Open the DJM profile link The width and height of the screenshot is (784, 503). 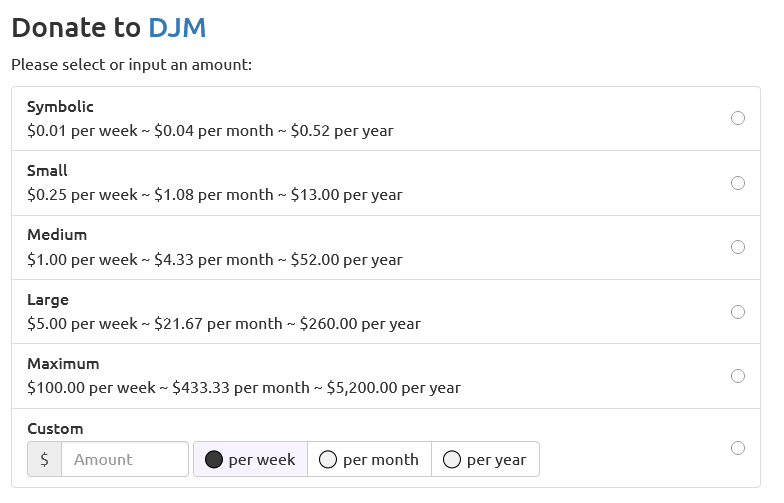177,28
